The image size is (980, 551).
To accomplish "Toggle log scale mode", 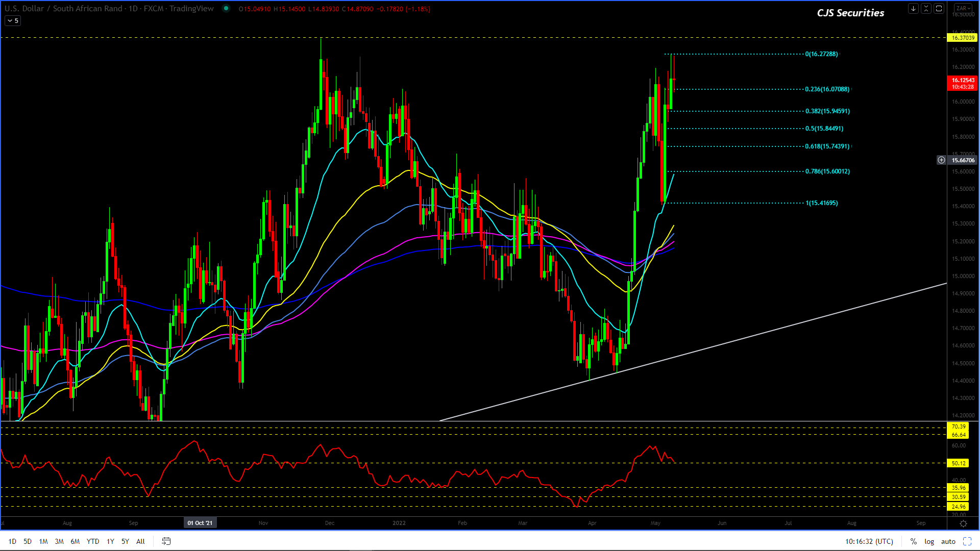I will click(929, 541).
